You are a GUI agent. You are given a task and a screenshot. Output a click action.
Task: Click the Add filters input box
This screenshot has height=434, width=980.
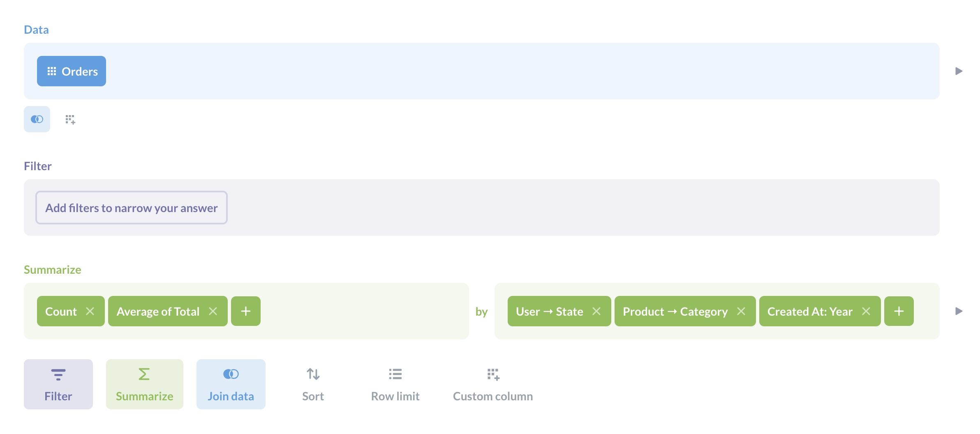(x=132, y=208)
